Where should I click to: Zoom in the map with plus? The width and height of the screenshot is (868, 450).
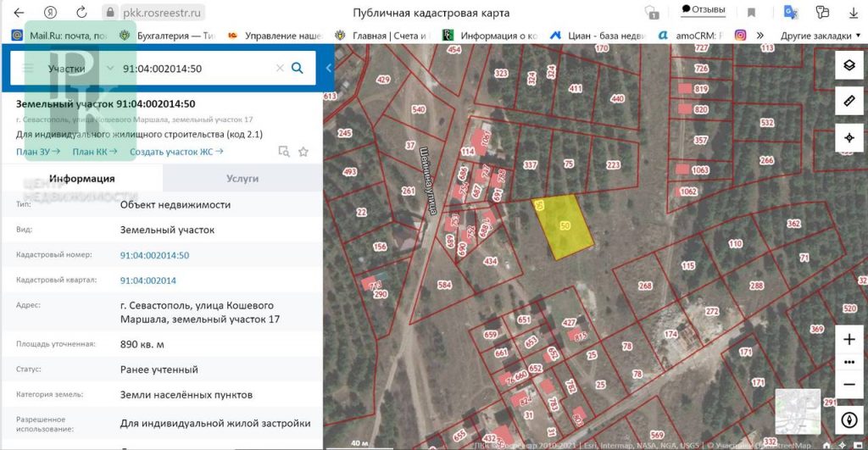pyautogui.click(x=849, y=339)
